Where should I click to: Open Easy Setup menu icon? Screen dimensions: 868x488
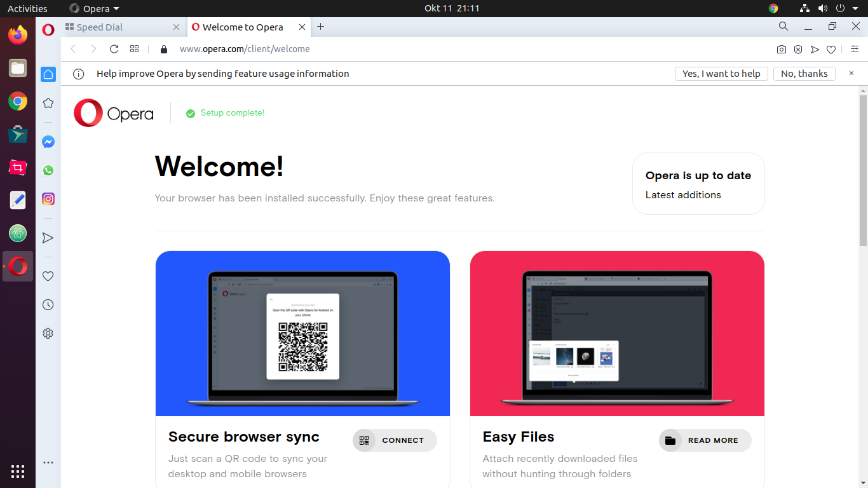(855, 49)
